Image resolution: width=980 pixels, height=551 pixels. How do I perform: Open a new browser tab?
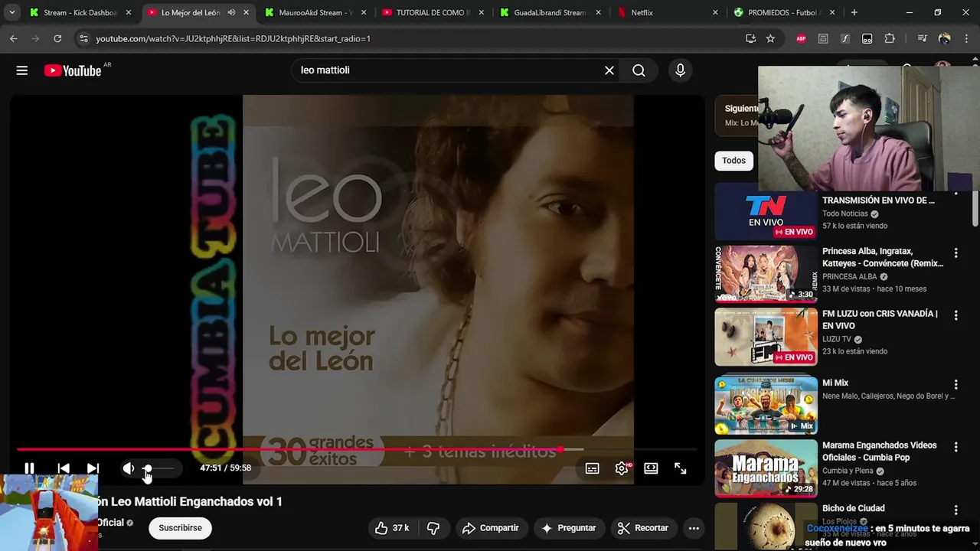pos(854,12)
